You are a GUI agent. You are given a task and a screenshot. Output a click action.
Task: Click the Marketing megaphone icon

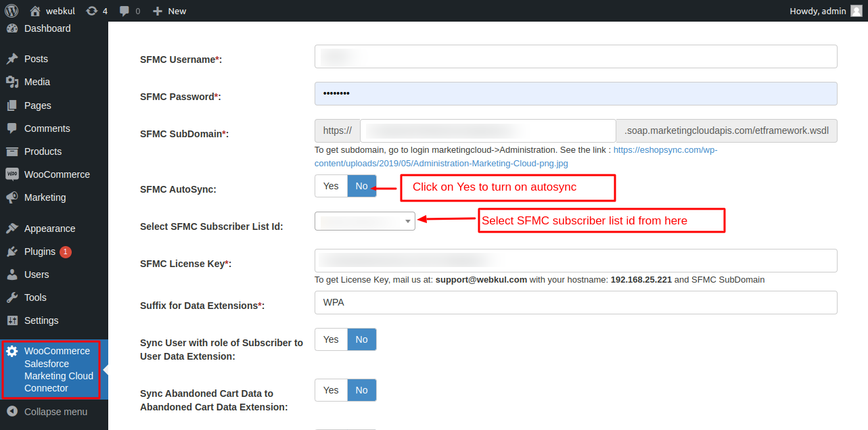point(12,197)
